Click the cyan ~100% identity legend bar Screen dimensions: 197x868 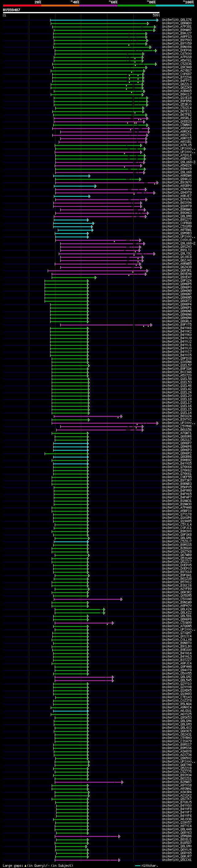(175, 6)
